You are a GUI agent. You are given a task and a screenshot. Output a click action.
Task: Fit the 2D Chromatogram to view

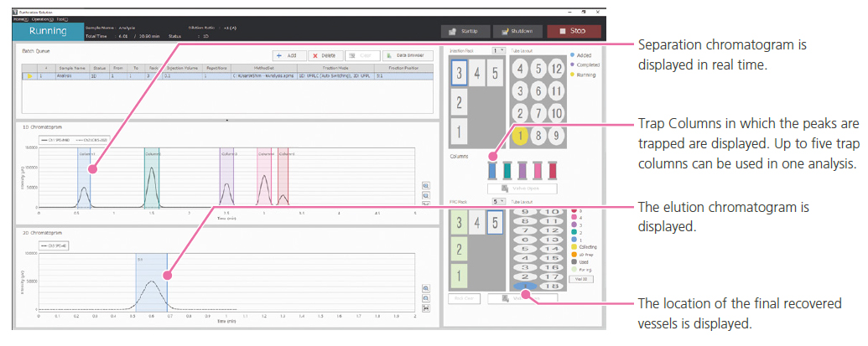[x=426, y=307]
